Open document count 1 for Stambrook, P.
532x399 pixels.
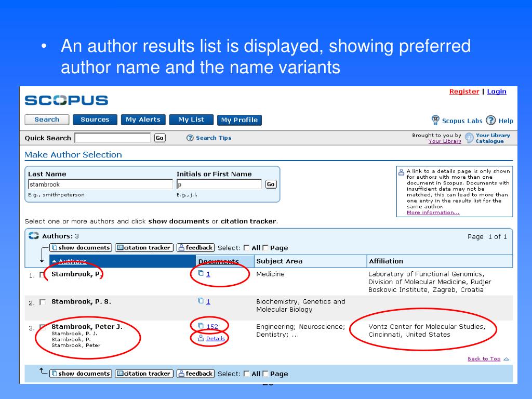[208, 274]
